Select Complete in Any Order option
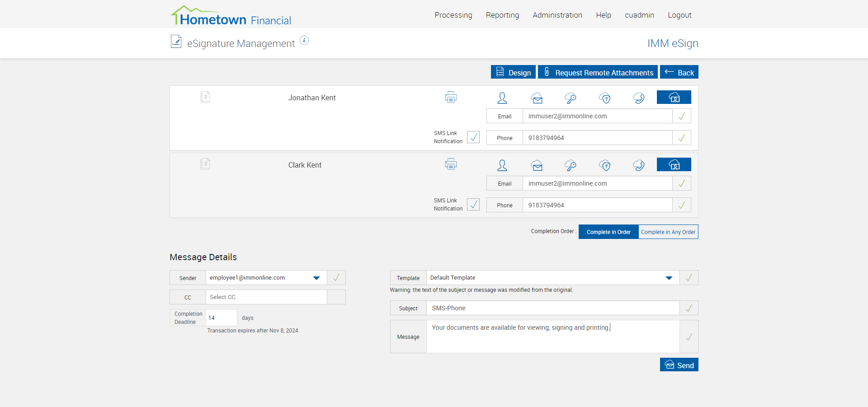This screenshot has width=868, height=407. [668, 232]
